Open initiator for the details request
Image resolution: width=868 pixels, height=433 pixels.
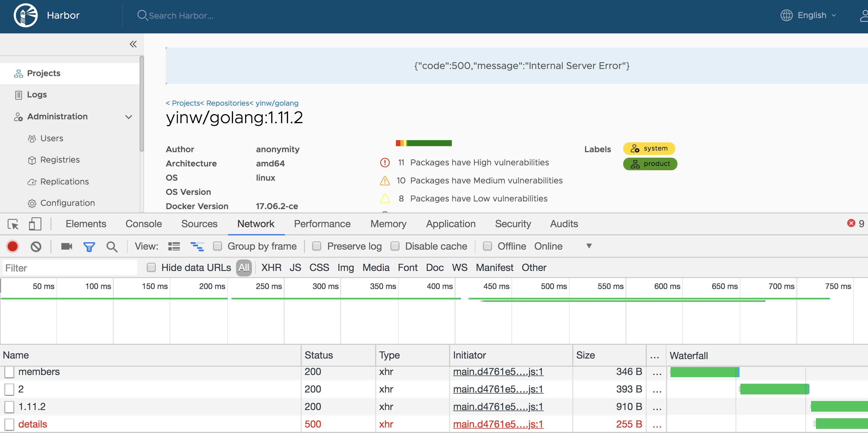pyautogui.click(x=498, y=424)
